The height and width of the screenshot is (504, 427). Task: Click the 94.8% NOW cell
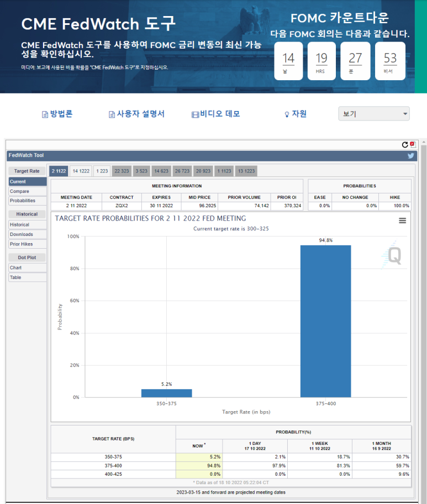[199, 466]
